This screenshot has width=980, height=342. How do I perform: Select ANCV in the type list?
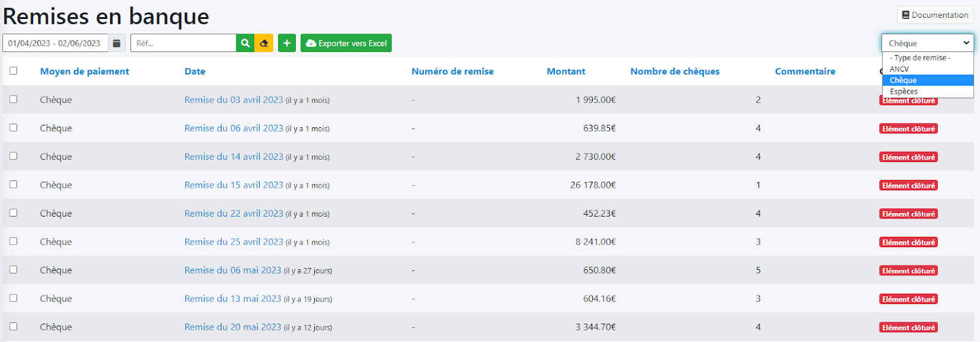click(x=899, y=69)
